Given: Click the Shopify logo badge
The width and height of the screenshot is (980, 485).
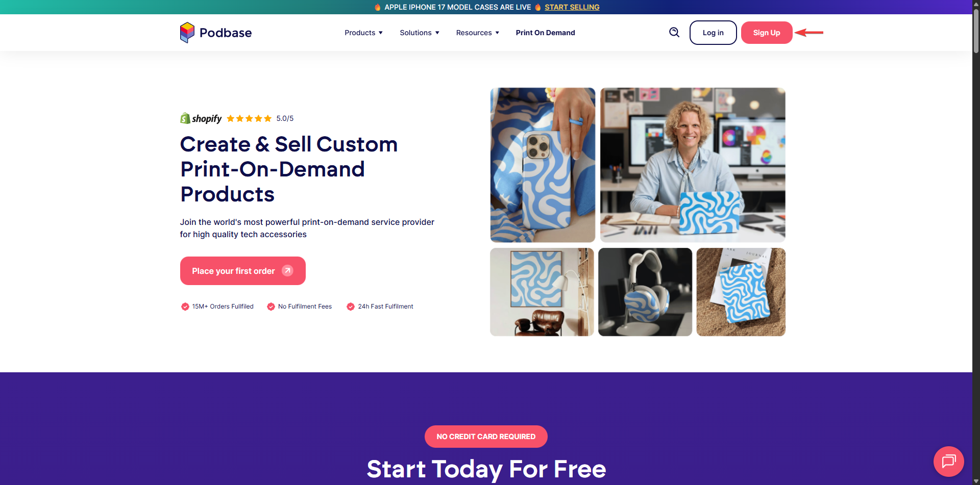Looking at the screenshot, I should pos(201,118).
